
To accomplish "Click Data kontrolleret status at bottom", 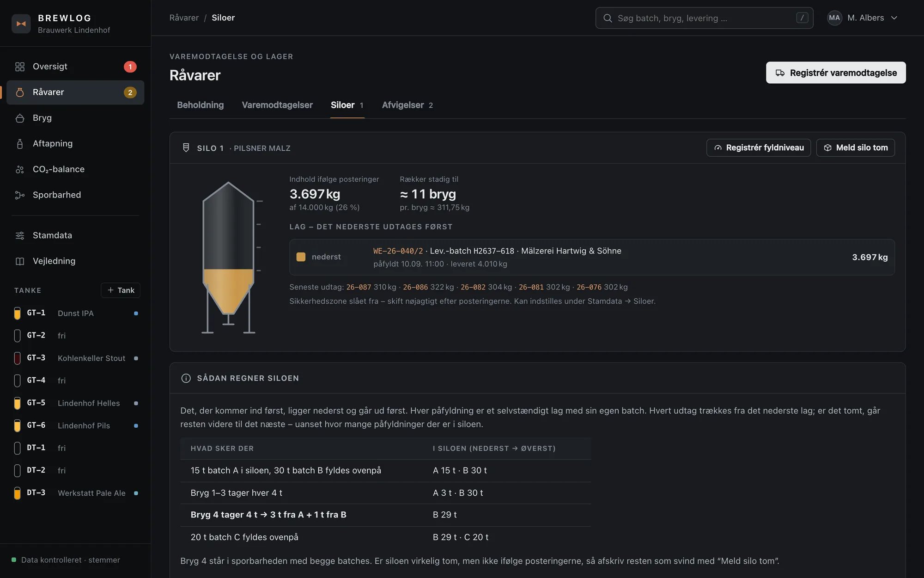I will pos(66,560).
